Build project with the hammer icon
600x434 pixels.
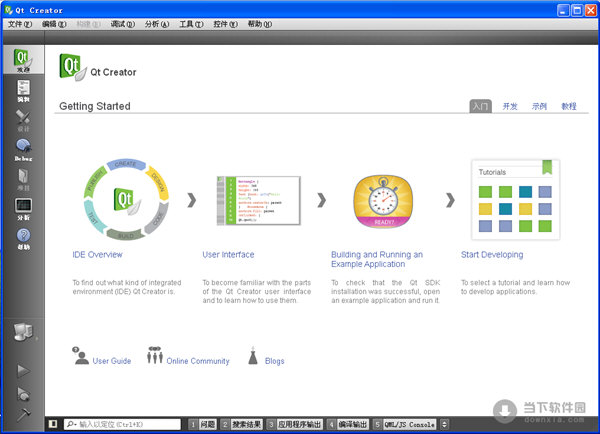tap(23, 415)
